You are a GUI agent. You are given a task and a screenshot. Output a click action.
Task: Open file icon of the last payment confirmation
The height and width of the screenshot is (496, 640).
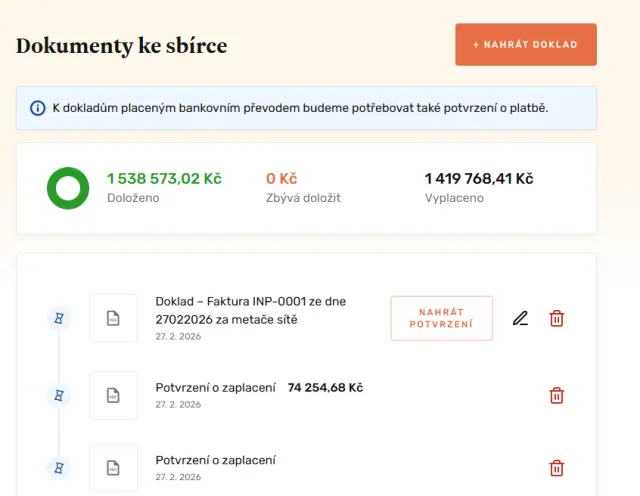pos(113,468)
